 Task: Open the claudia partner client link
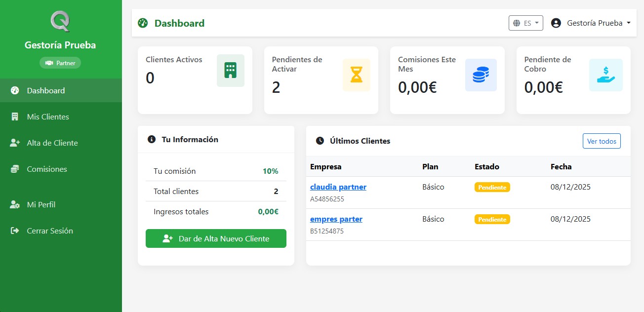coord(338,187)
